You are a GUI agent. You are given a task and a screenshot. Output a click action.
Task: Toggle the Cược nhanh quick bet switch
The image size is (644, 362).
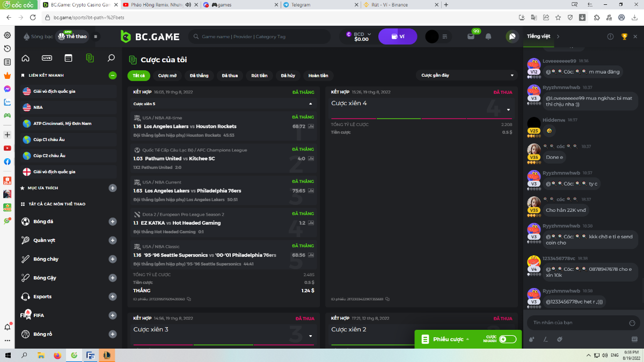(507, 339)
